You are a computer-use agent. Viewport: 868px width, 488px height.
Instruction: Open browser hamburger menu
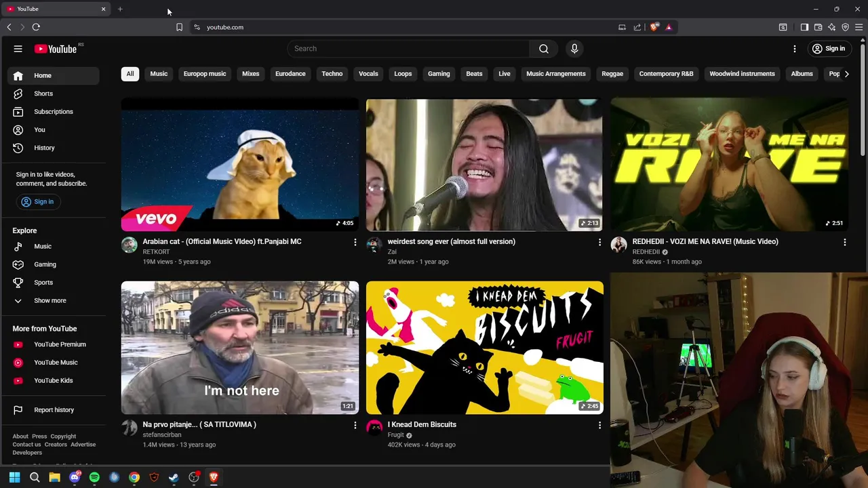(x=859, y=27)
